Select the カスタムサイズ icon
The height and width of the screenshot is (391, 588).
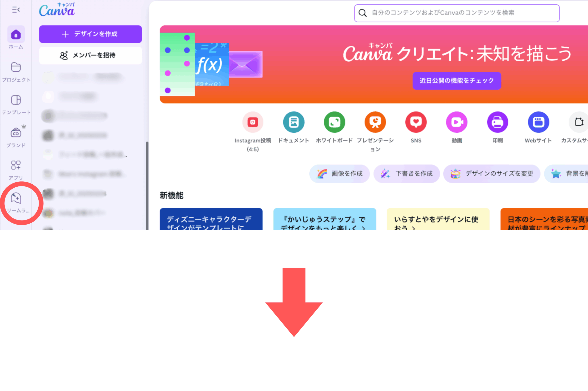click(579, 122)
